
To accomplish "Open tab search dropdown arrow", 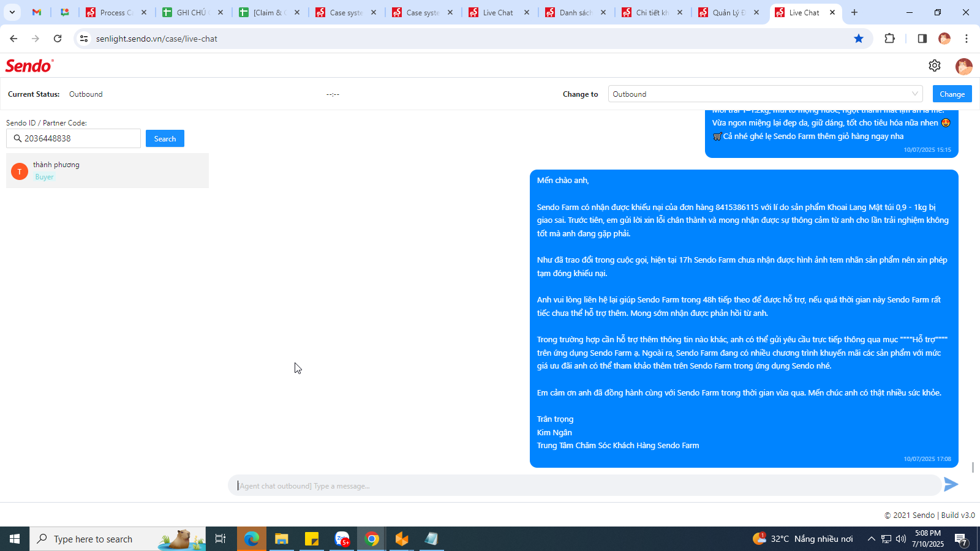I will (12, 12).
